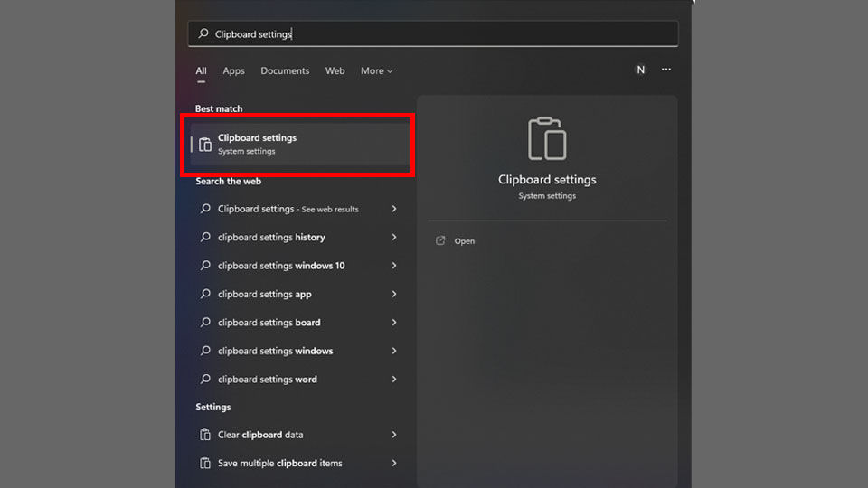Viewport: 868px width, 488px height.
Task: Expand the 'Save multiple clipboard items' chevron
Action: (394, 463)
